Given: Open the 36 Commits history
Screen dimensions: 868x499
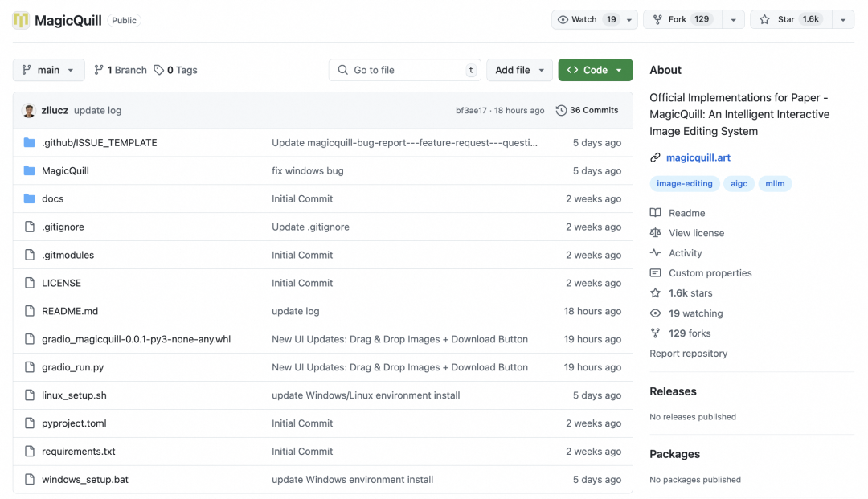Looking at the screenshot, I should point(587,110).
